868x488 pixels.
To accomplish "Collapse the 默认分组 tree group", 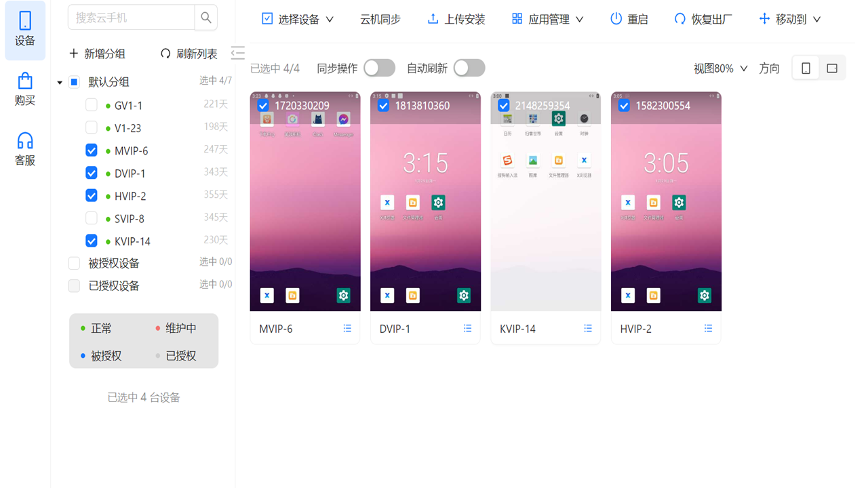I will pos(60,83).
